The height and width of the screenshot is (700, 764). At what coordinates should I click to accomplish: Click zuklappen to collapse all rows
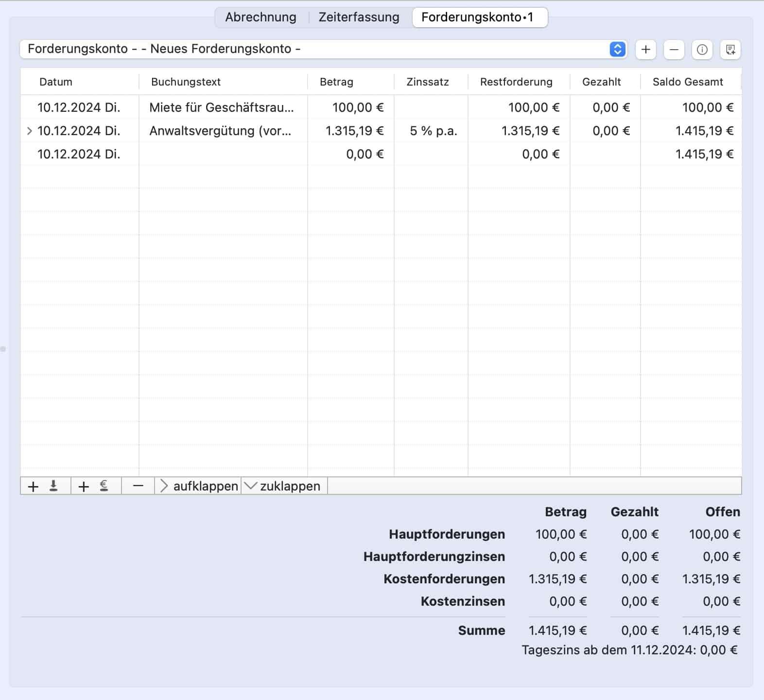[283, 486]
